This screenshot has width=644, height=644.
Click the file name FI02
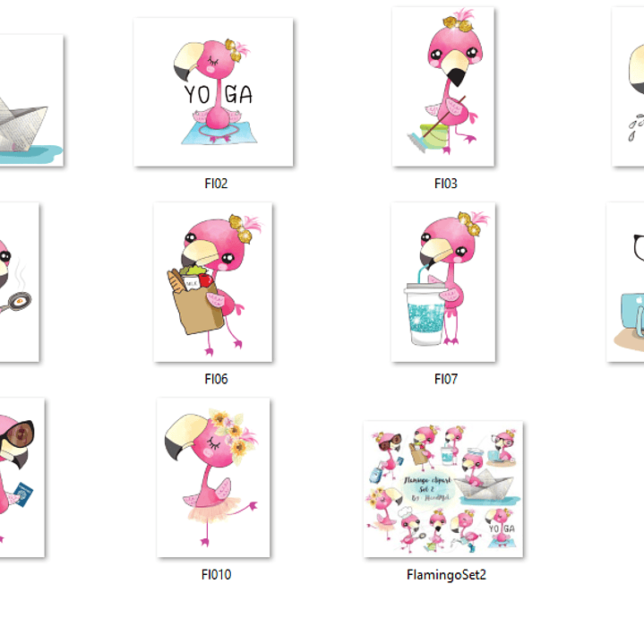pos(216,184)
